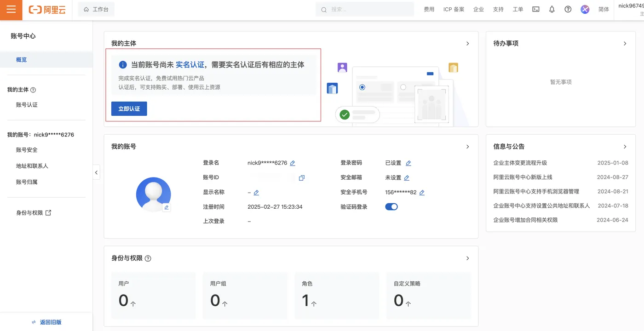
Task: Expand the 我的主体 card arrow
Action: [468, 44]
